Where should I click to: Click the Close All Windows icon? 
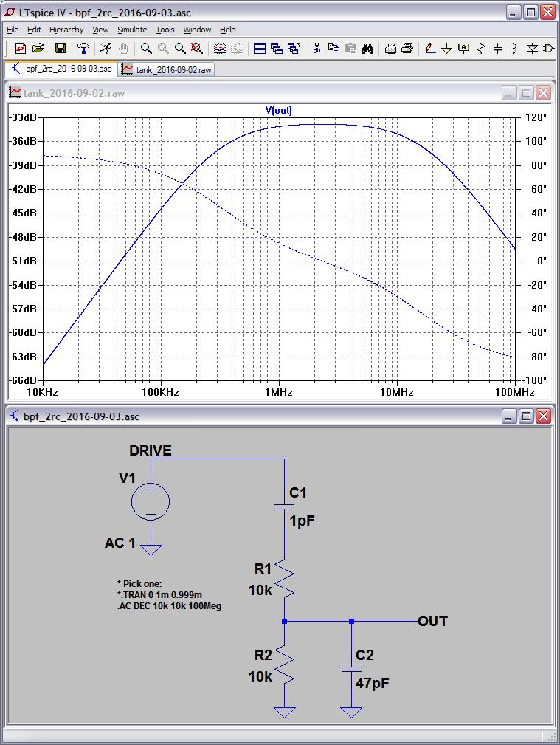[294, 48]
